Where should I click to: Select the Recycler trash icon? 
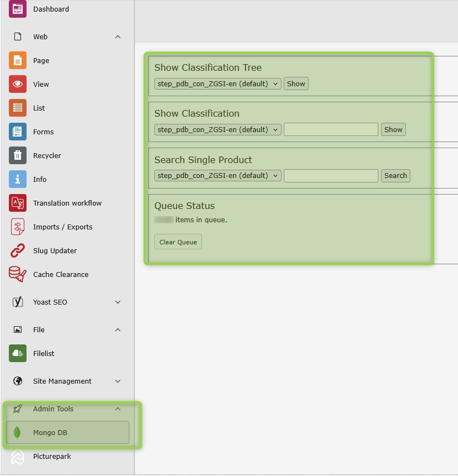pyautogui.click(x=18, y=155)
